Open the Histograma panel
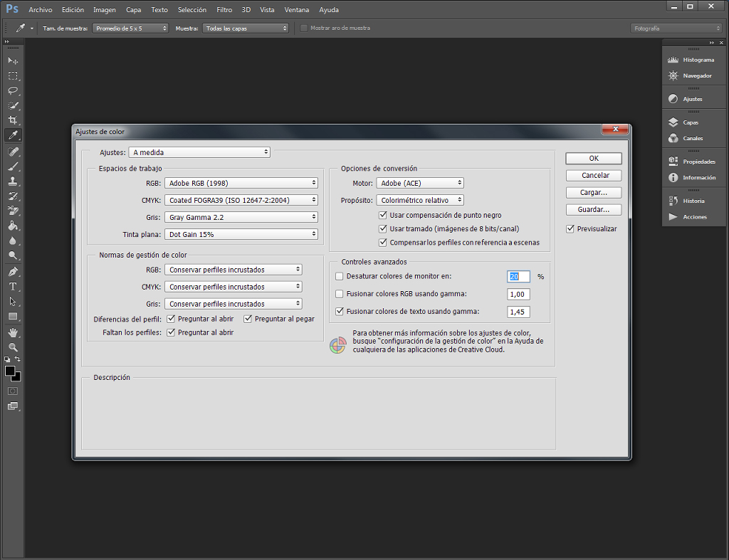This screenshot has width=729, height=560. (691, 60)
